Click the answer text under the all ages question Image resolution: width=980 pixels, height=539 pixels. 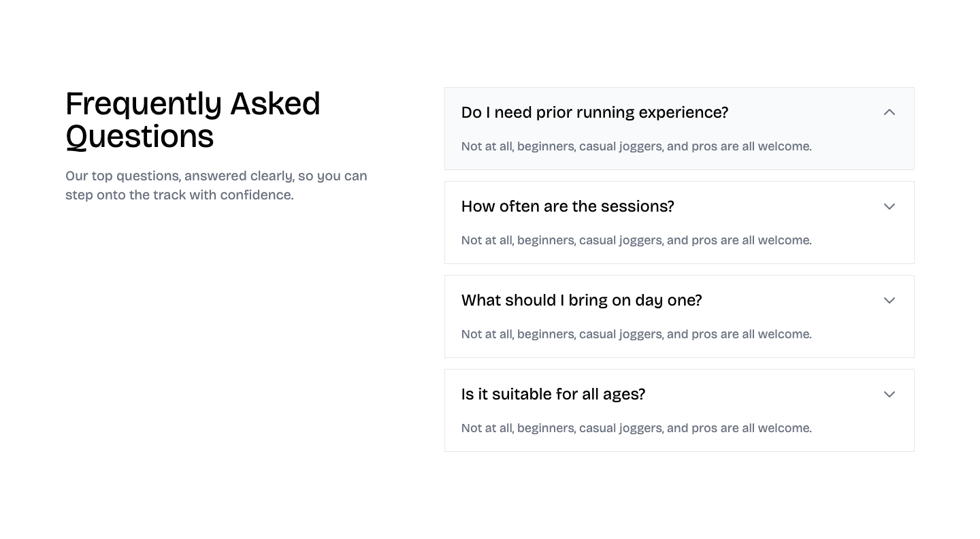pos(636,428)
